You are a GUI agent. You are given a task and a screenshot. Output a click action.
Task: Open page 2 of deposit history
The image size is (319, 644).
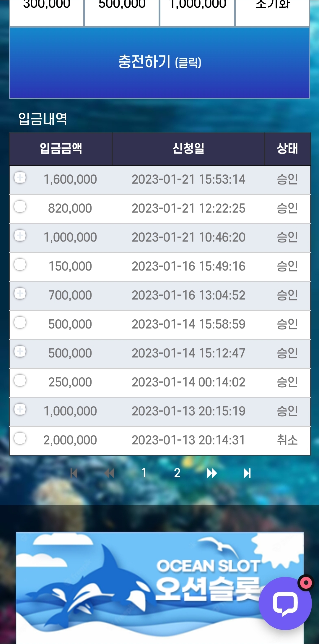pyautogui.click(x=177, y=473)
